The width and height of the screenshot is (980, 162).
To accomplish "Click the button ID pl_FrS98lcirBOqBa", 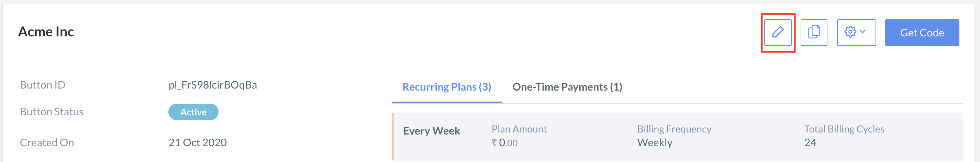I will tap(213, 85).
